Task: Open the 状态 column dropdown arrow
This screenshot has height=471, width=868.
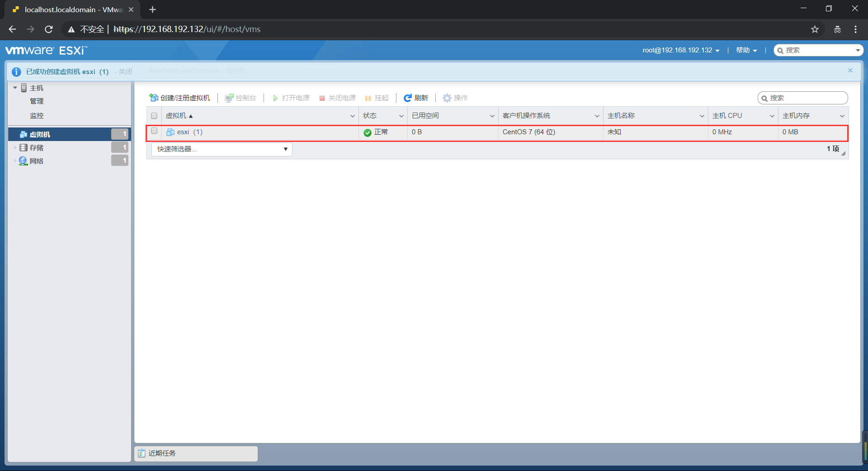Action: coord(401,116)
